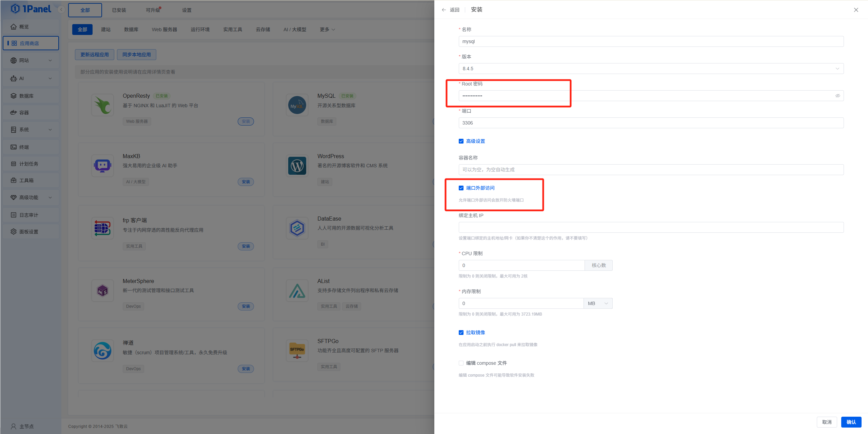Open the version 8.4.5 dropdown
868x434 pixels.
651,69
